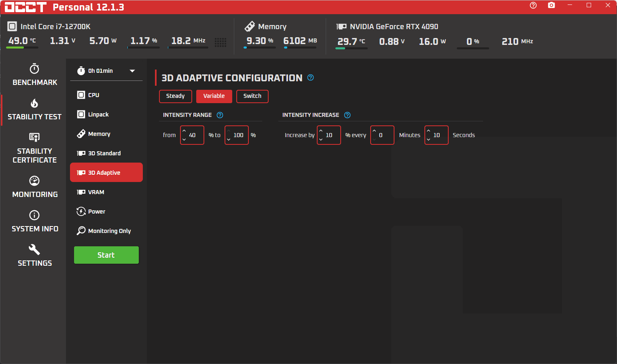Click the Memory 6102 MB reading
Image resolution: width=617 pixels, height=364 pixels.
pyautogui.click(x=300, y=41)
